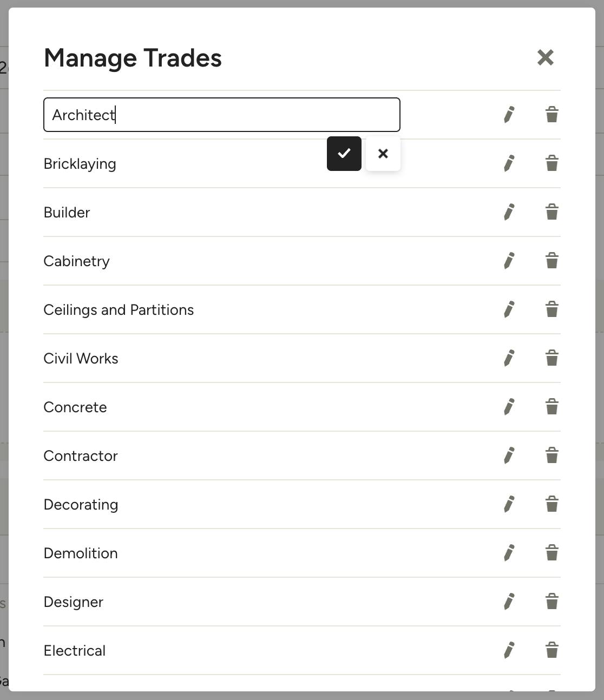This screenshot has height=700, width=604.
Task: Delete the Electrical trade
Action: coord(552,650)
